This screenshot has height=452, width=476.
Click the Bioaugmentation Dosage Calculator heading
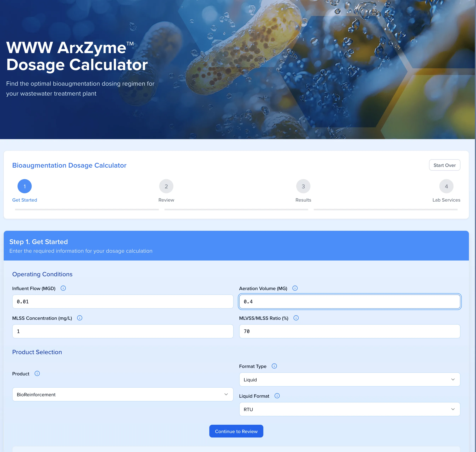(69, 165)
